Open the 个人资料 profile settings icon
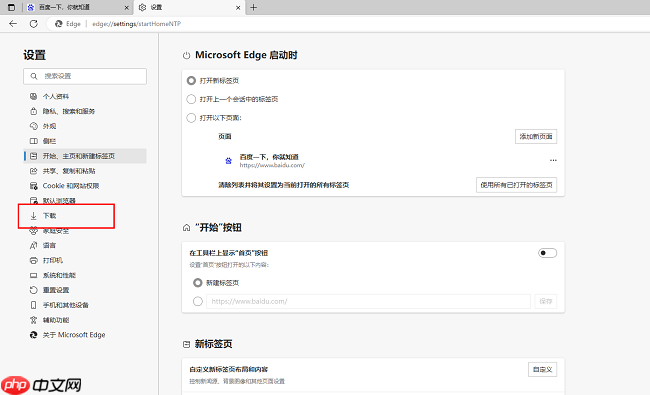 pyautogui.click(x=34, y=97)
